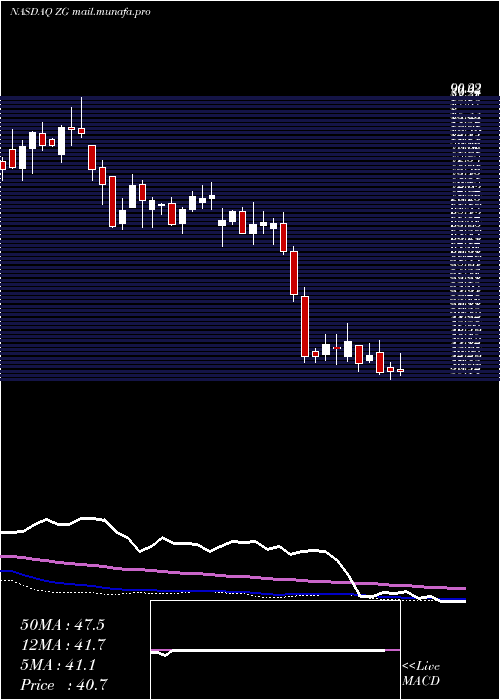Click the 'NASDAQ ZG mail.munafa.pro' title text

[x=80, y=12]
